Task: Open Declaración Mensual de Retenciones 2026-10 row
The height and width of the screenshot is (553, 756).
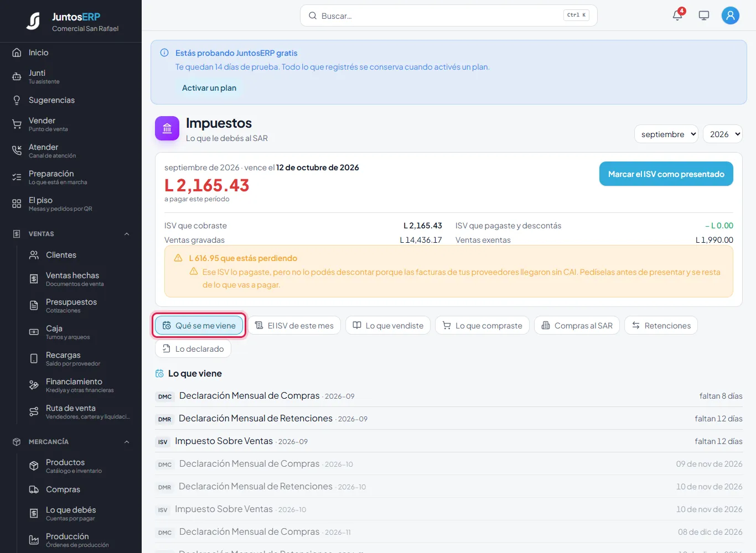Action: click(449, 487)
